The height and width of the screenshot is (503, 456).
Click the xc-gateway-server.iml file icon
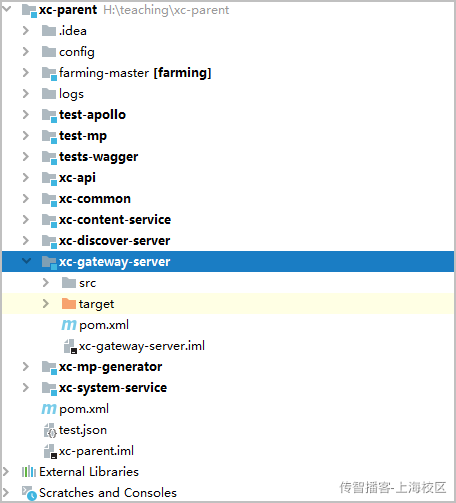click(70, 346)
